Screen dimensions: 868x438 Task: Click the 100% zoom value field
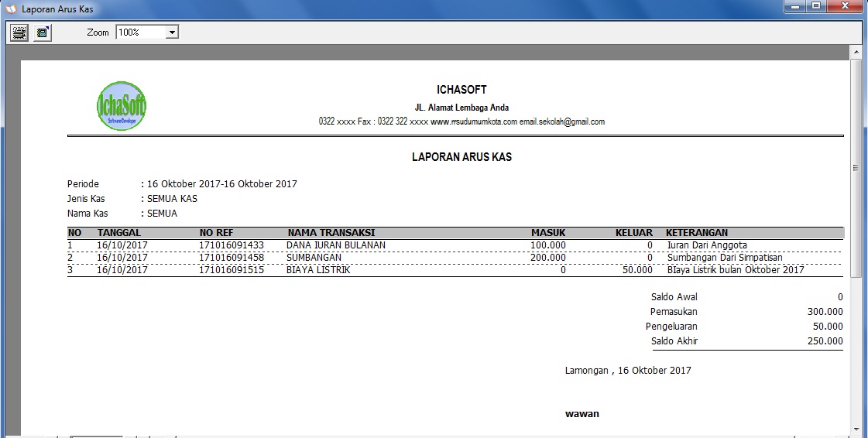[x=140, y=33]
